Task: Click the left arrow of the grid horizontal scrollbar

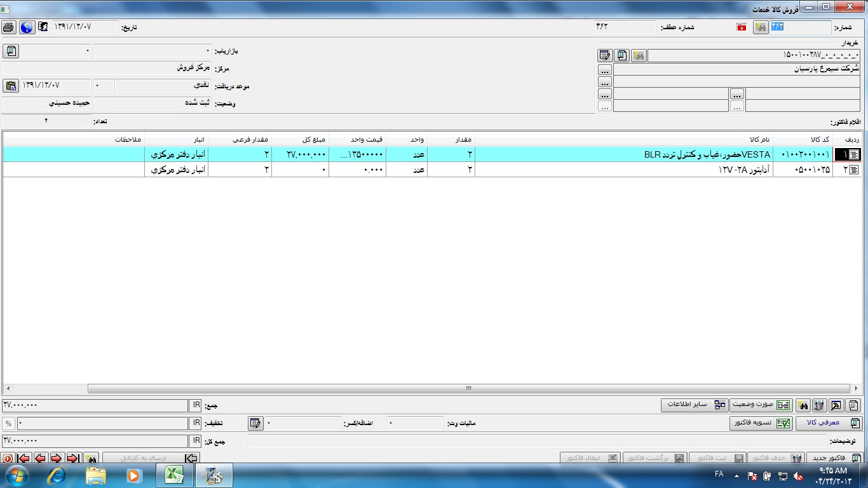Action: pyautogui.click(x=8, y=388)
